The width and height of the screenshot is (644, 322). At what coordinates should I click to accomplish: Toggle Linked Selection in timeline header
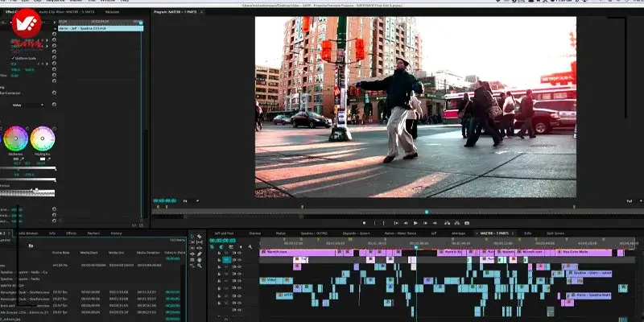[x=231, y=247]
